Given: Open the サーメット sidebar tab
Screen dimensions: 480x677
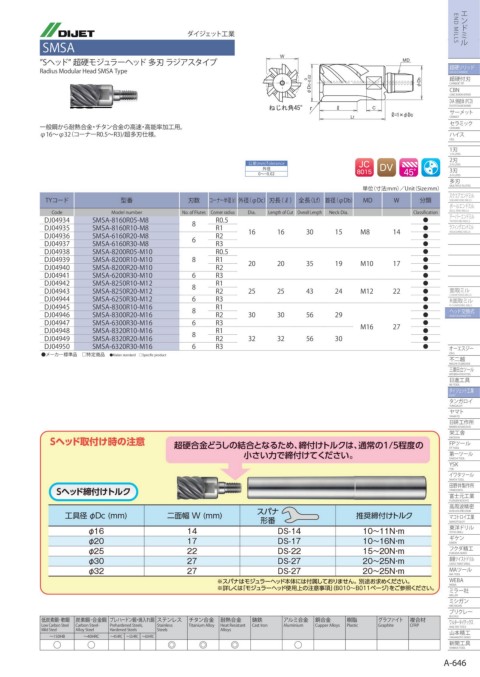Looking at the screenshot, I should click(x=464, y=113).
